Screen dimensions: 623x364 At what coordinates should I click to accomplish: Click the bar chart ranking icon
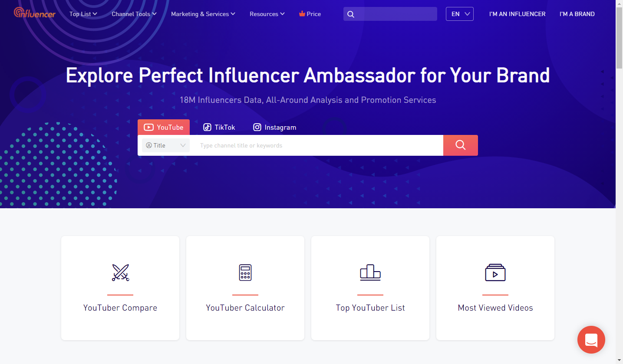370,272
